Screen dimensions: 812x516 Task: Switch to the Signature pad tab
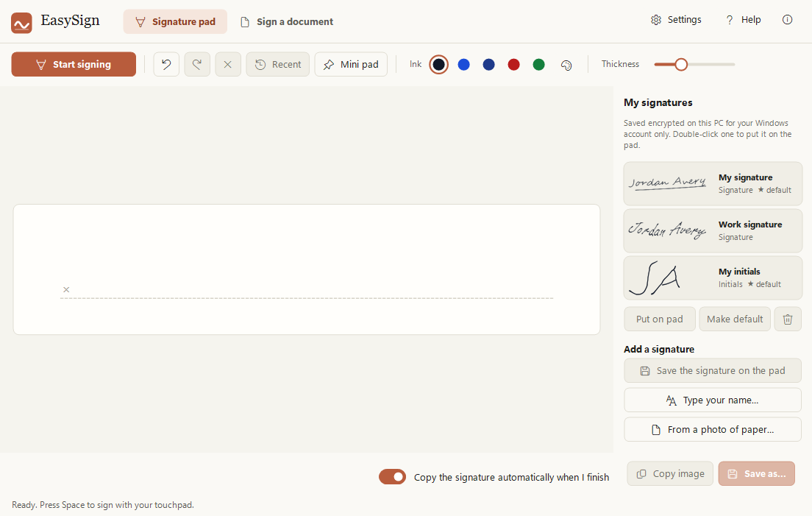[x=175, y=22]
